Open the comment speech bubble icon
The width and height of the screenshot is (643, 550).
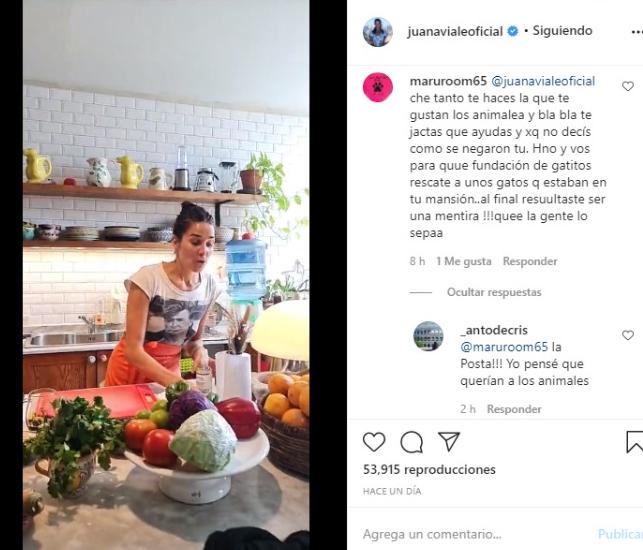coord(411,442)
